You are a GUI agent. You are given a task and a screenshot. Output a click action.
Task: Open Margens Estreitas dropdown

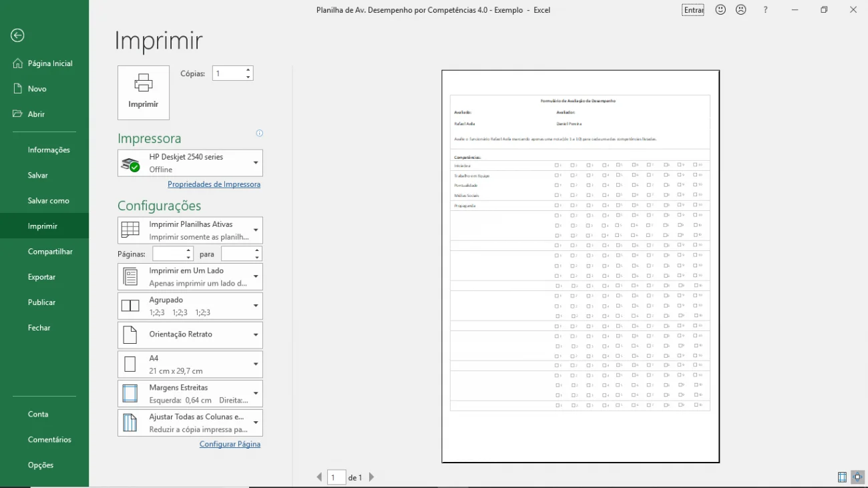click(x=190, y=394)
